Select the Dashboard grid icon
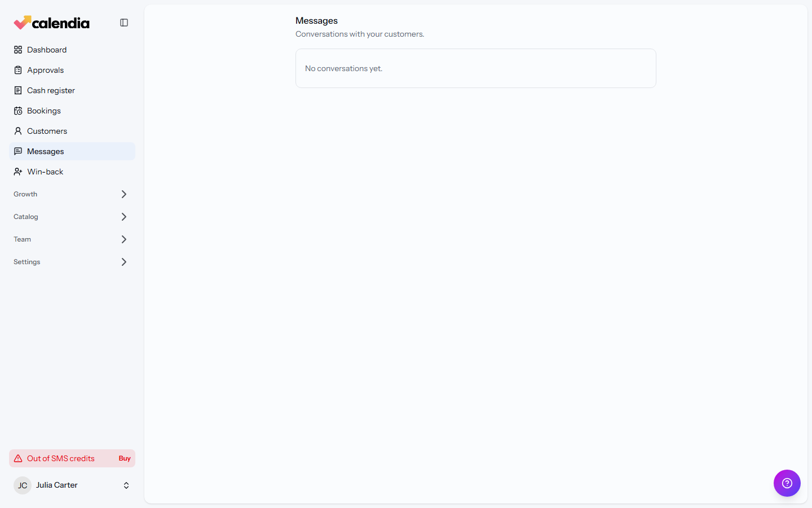812x508 pixels. tap(18, 50)
